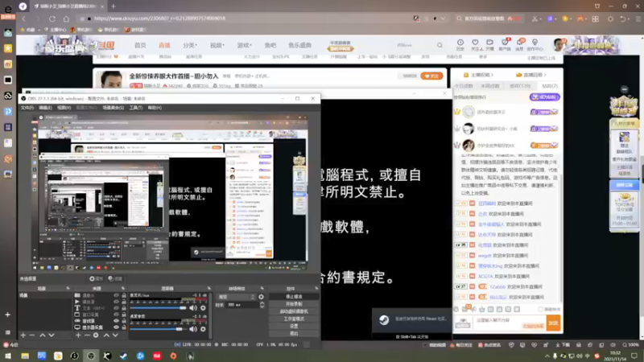The height and width of the screenshot is (362, 644).
Task: Go back with the browser back arrow
Action: (x=24, y=19)
